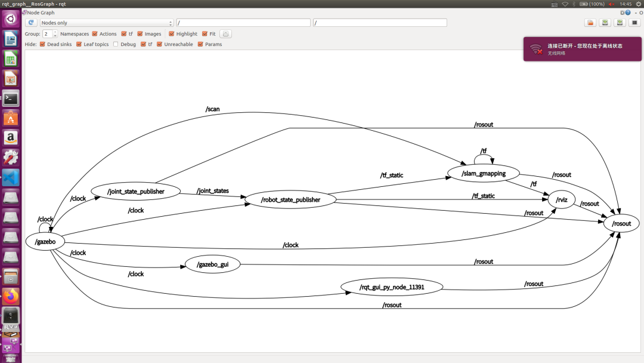Click the Group depth spinner arrows
Image resolution: width=644 pixels, height=363 pixels.
click(55, 34)
